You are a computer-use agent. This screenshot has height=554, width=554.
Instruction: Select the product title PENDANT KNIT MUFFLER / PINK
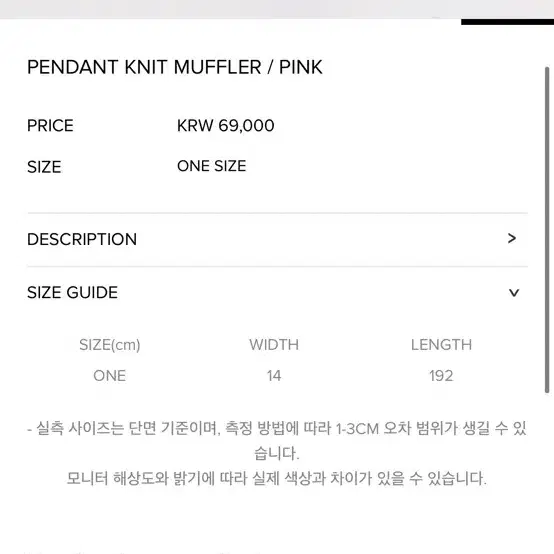(175, 67)
